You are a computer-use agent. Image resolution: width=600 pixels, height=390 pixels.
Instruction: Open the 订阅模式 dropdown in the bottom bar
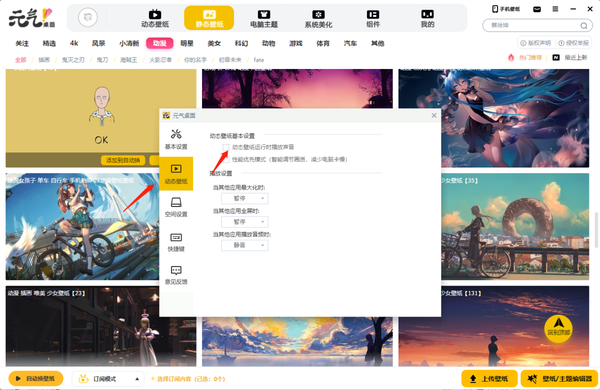tap(108, 379)
